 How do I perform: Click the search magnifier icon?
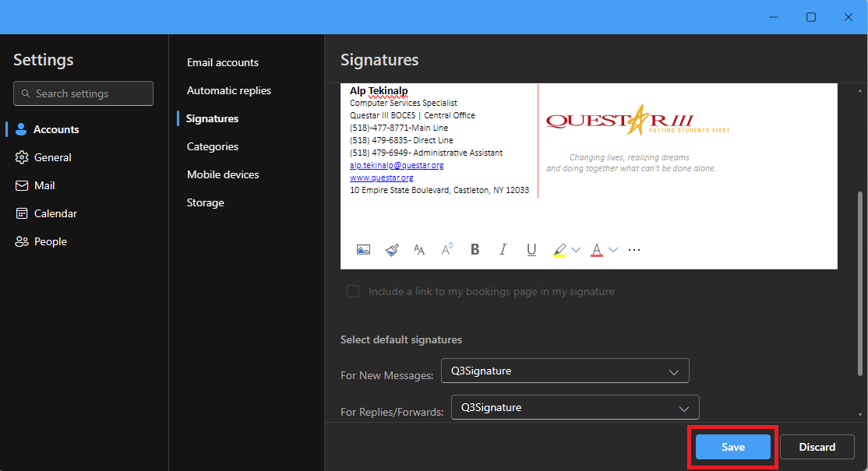[26, 93]
